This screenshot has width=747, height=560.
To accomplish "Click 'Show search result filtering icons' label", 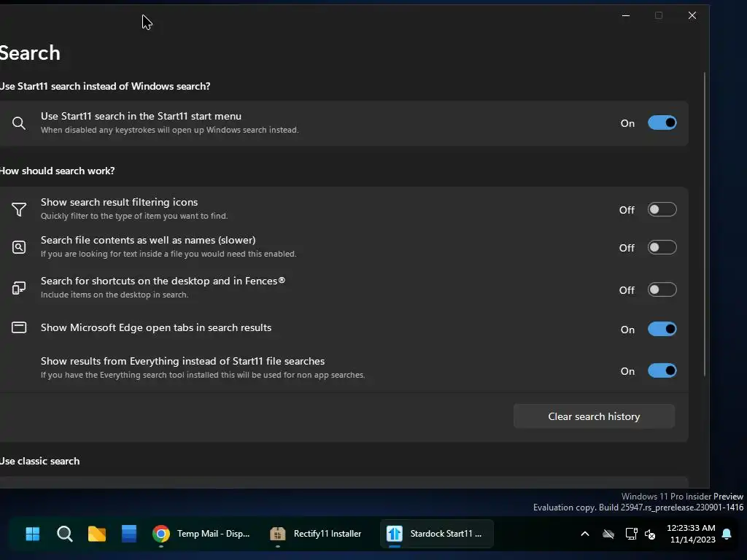I will click(119, 202).
